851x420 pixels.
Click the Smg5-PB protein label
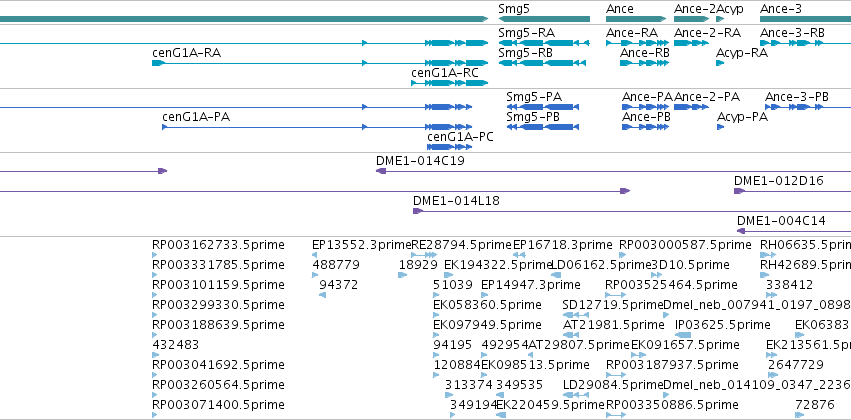[x=533, y=117]
